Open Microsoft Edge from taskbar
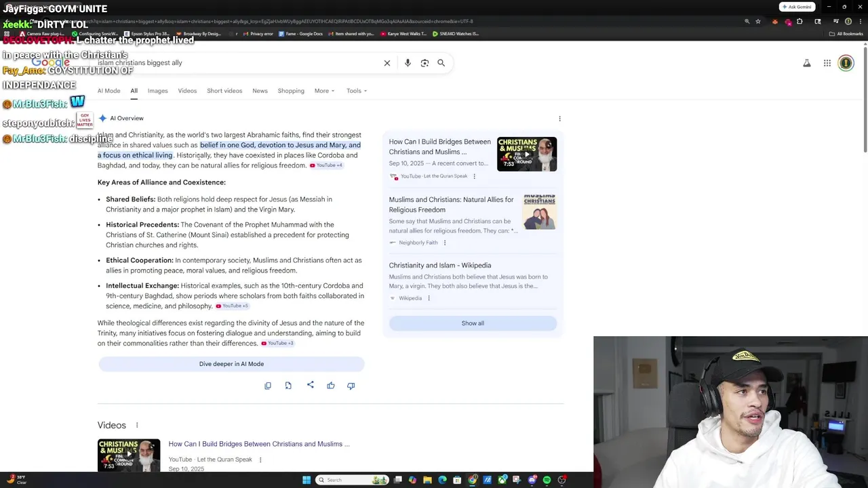This screenshot has height=488, width=868. (442, 480)
